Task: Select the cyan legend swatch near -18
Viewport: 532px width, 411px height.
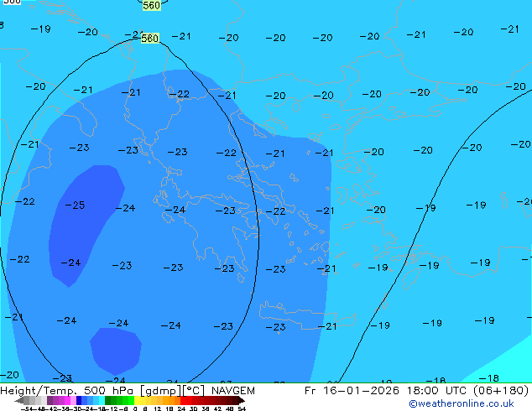Action: pos(102,400)
